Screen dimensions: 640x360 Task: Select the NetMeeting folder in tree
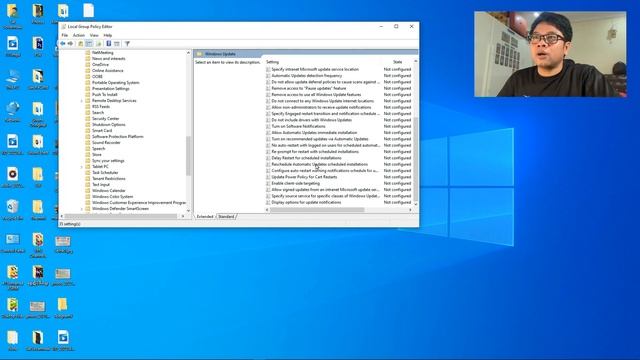click(x=102, y=53)
